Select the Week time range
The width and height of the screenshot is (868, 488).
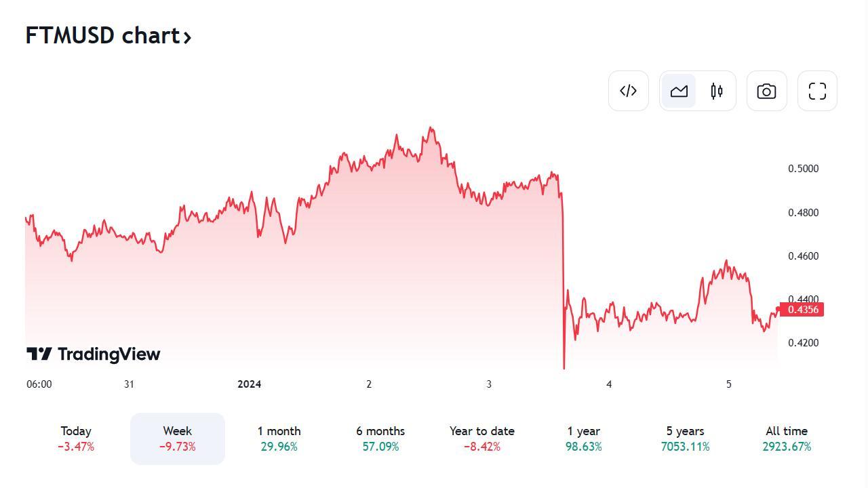(x=177, y=439)
